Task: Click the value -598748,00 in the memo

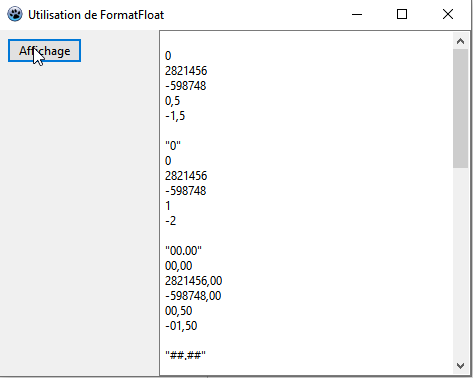Action: [x=193, y=296]
